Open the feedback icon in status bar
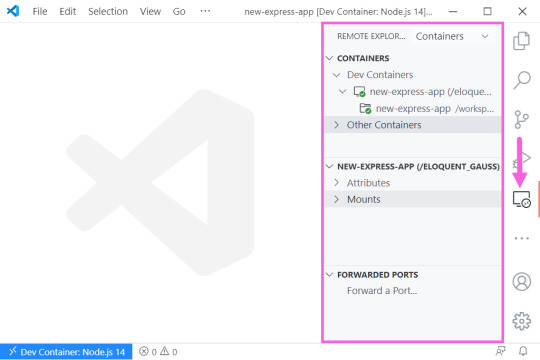The image size is (540, 360). point(500,351)
